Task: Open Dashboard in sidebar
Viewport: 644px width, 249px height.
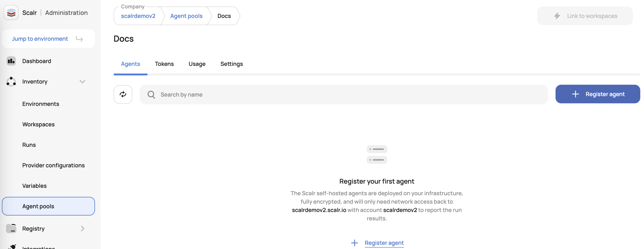Action: pyautogui.click(x=37, y=61)
